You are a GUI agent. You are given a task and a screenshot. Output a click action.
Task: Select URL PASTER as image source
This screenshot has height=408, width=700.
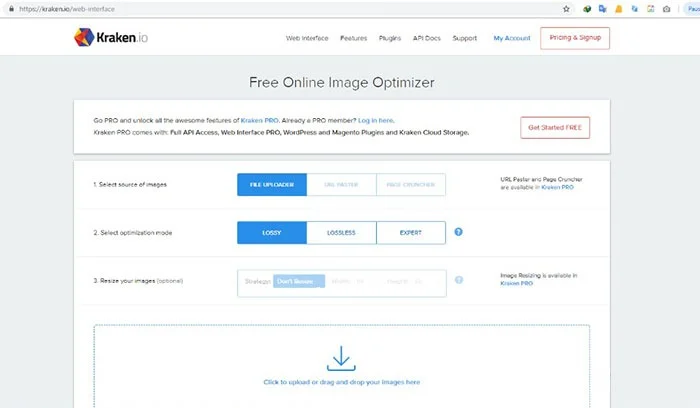pos(342,184)
